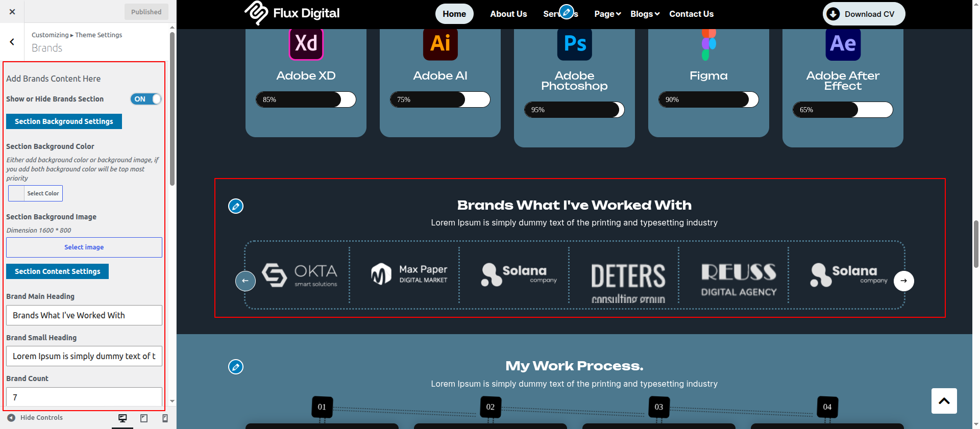Image resolution: width=980 pixels, height=429 pixels.
Task: Click the Adobe AI 75% progress bar
Action: (x=440, y=99)
